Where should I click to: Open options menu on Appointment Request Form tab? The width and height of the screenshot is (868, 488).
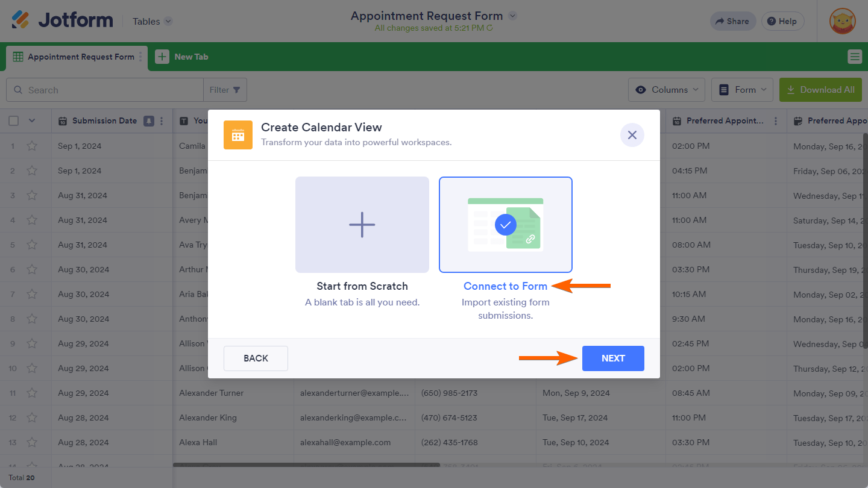[140, 57]
